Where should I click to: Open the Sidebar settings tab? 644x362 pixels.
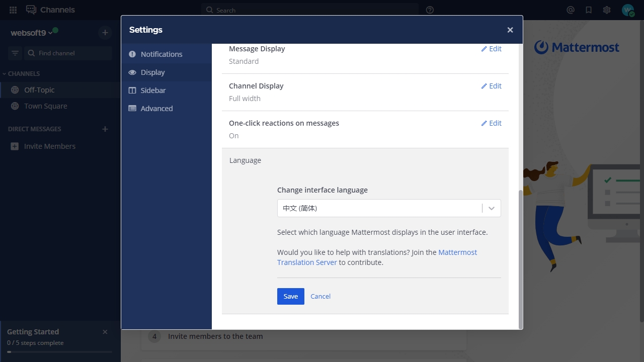pyautogui.click(x=153, y=90)
